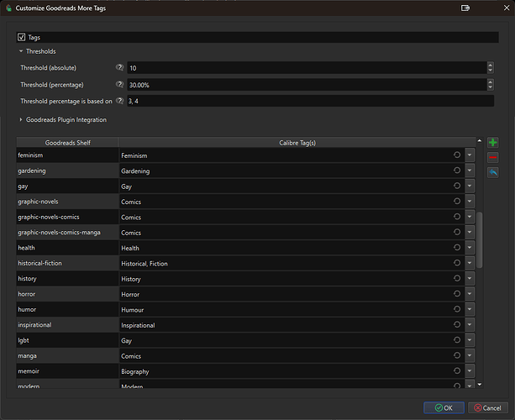
Task: Increase Threshold (absolute) with up stepper arrow
Action: [x=490, y=65]
